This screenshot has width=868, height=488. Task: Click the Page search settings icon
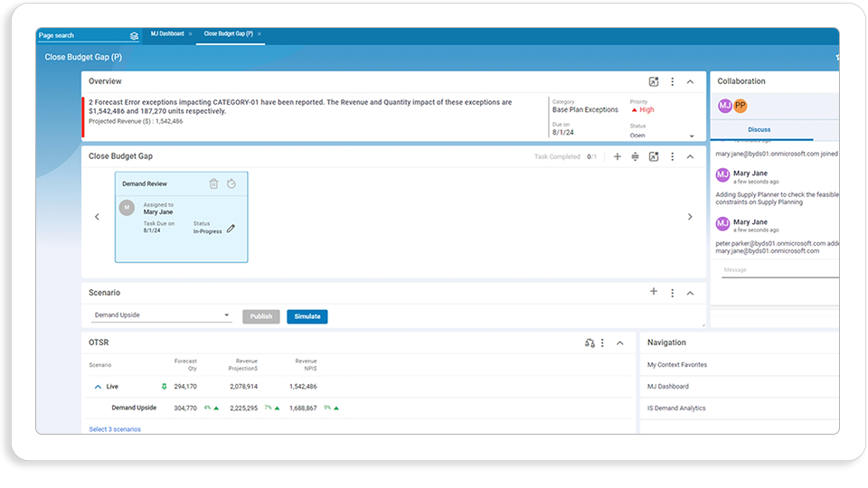tap(134, 36)
